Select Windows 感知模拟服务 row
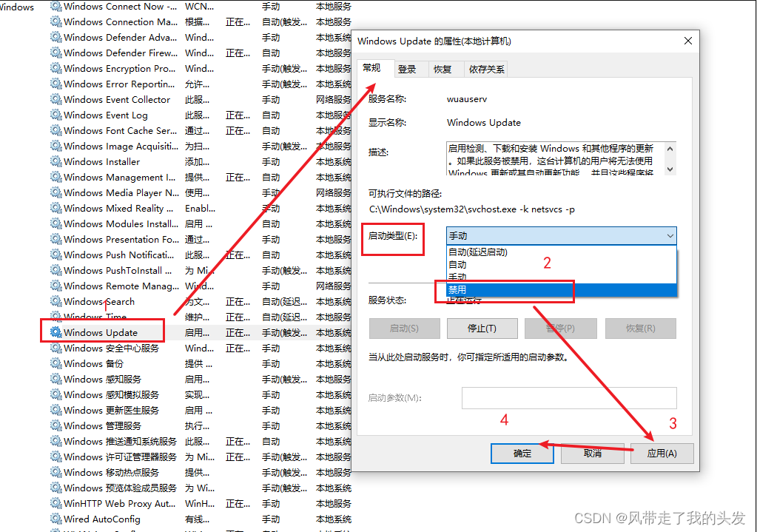 201,394
